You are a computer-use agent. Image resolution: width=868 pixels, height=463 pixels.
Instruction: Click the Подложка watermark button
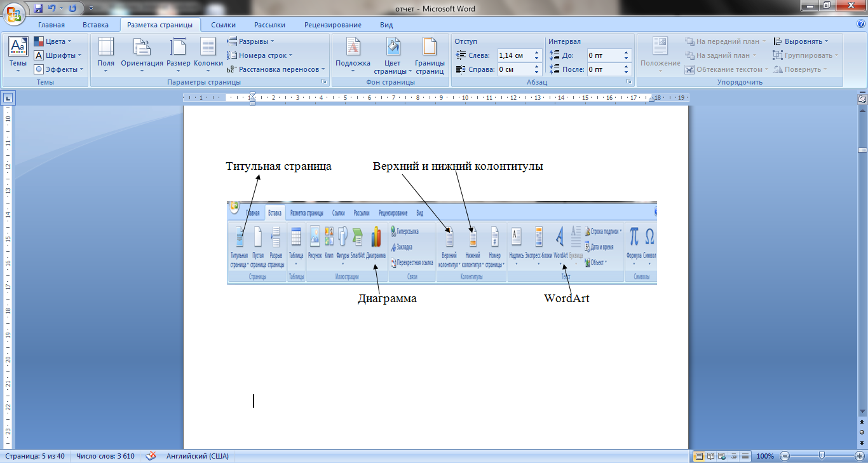click(353, 55)
